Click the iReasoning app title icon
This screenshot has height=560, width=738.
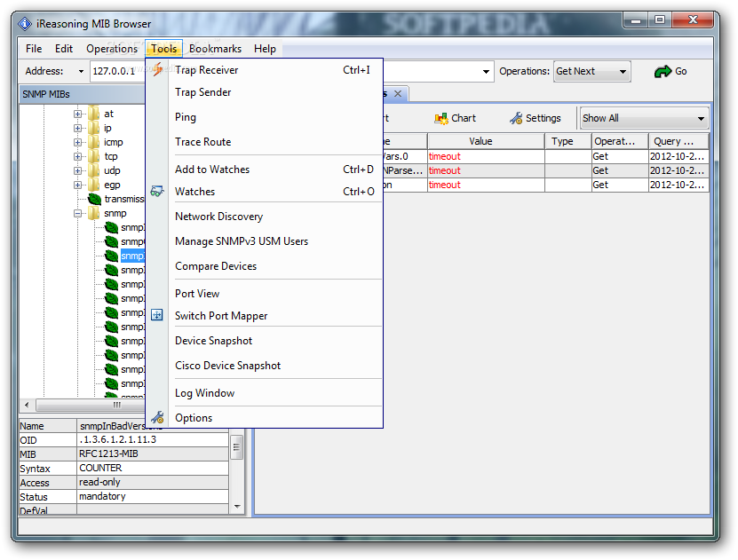[25, 23]
